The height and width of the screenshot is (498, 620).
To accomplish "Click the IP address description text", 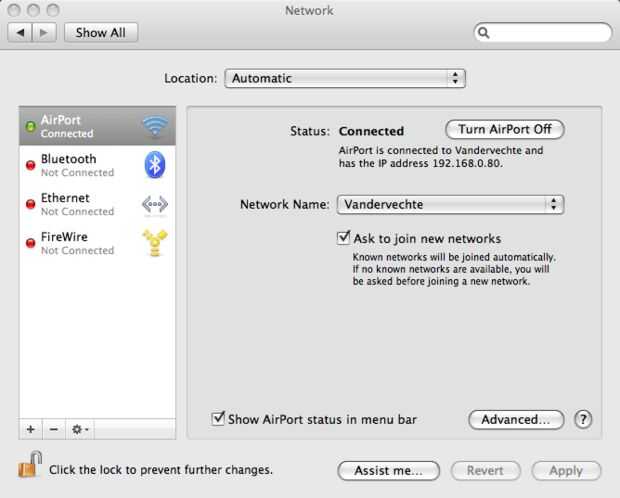I will click(x=441, y=157).
